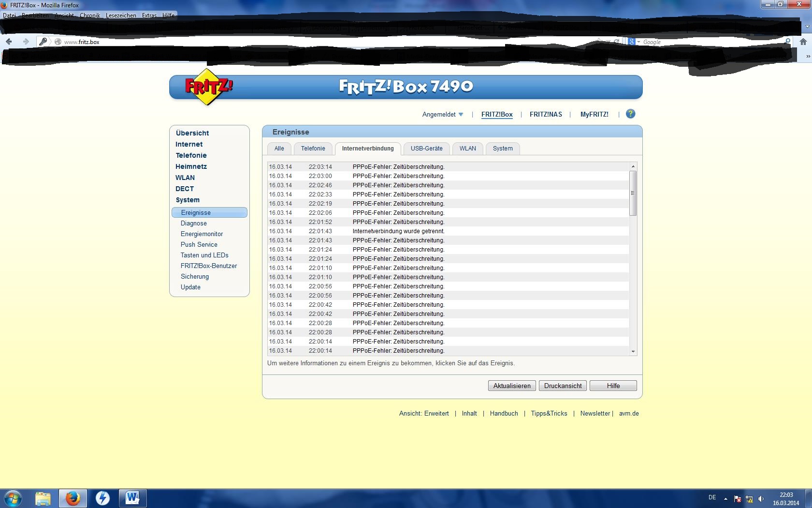
Task: Open Google search engine dropdown
Action: click(634, 42)
